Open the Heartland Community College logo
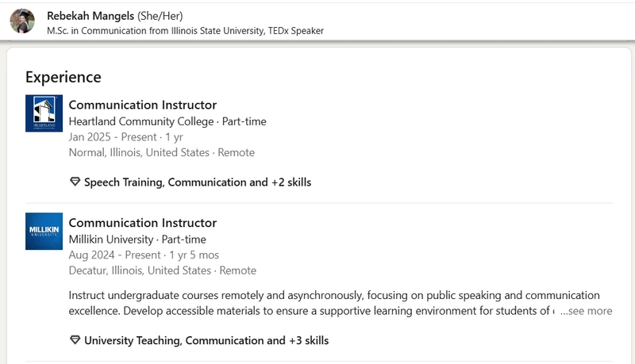635x364 pixels. click(44, 113)
